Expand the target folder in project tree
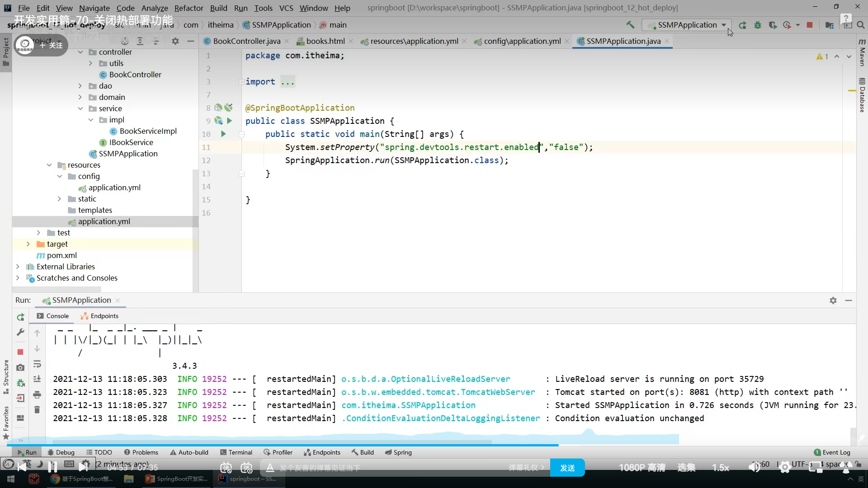The width and height of the screenshot is (868, 488). coord(28,244)
